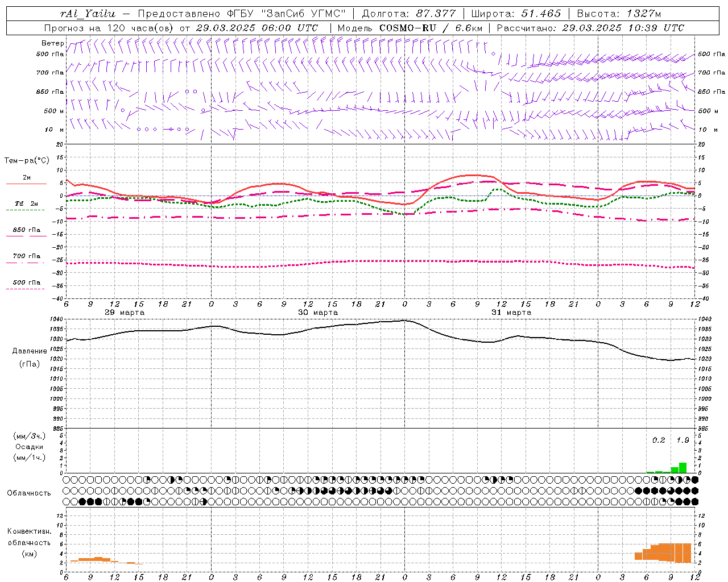
Task: Click the Облачность cloud cover label
Action: [x=29, y=493]
